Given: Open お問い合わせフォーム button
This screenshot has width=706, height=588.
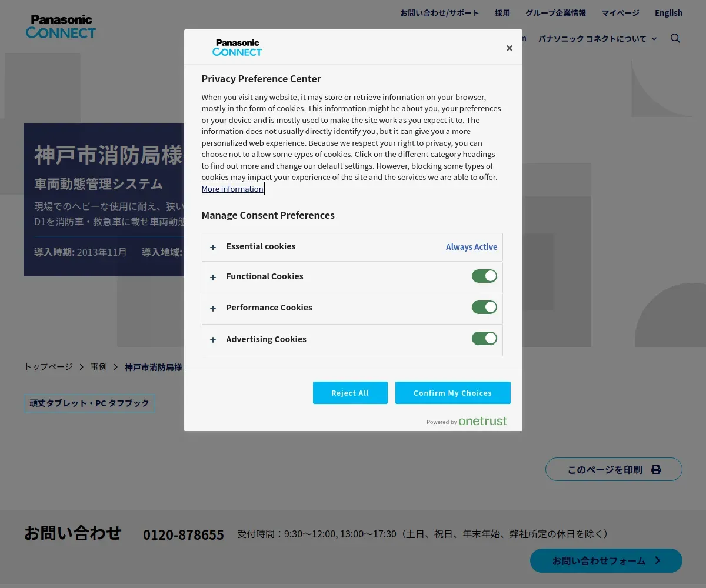Looking at the screenshot, I should click(x=606, y=560).
